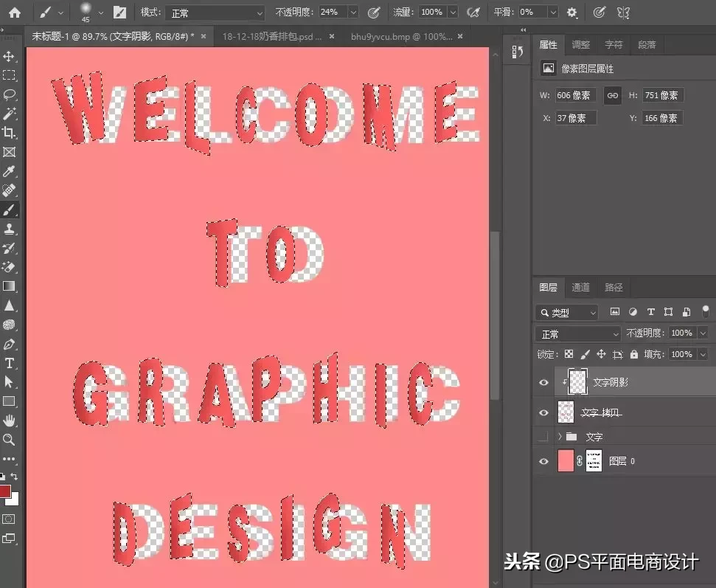Select the Lasso tool
Image resolution: width=716 pixels, height=588 pixels.
9,94
